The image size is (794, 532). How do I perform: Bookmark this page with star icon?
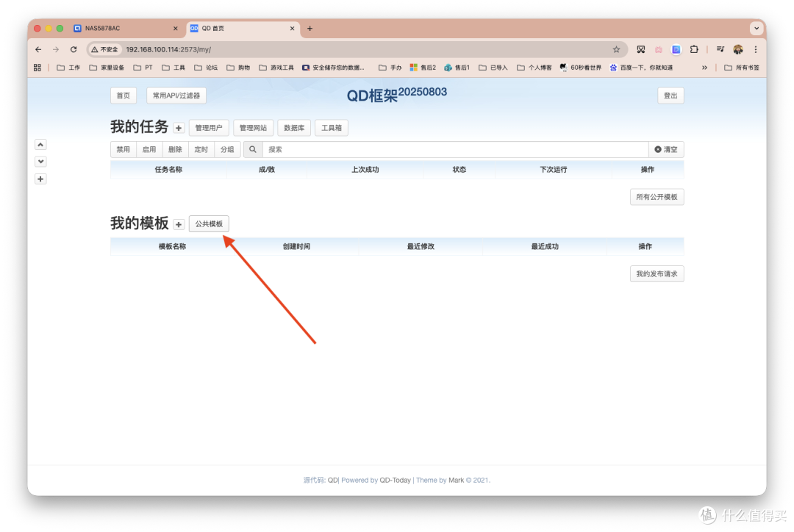[x=616, y=50]
